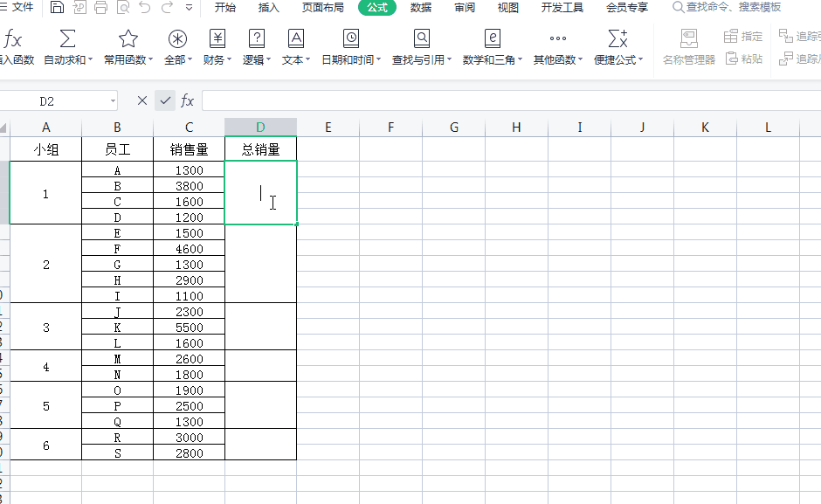
Task: Click the 总销量 header cell
Action: (x=261, y=149)
